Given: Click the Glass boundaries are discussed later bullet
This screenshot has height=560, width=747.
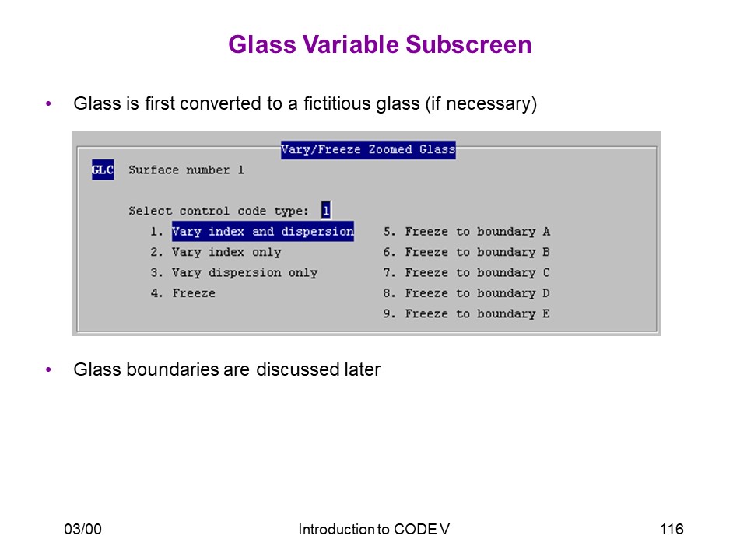Looking at the screenshot, I should [226, 369].
